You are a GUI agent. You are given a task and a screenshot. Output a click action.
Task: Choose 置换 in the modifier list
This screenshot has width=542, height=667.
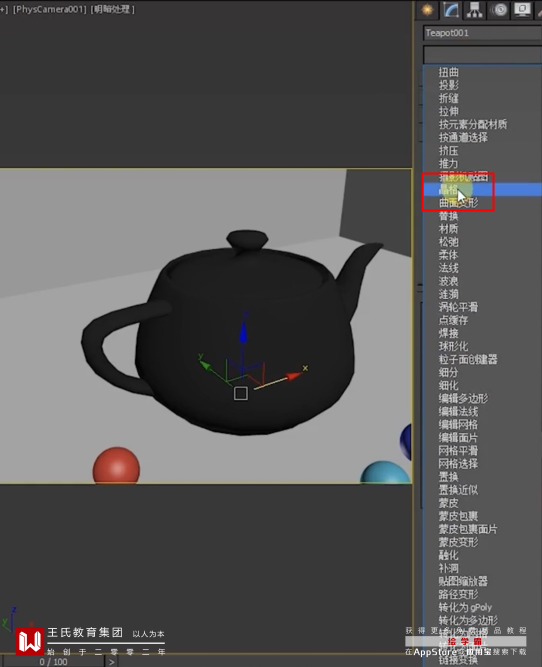coord(448,476)
